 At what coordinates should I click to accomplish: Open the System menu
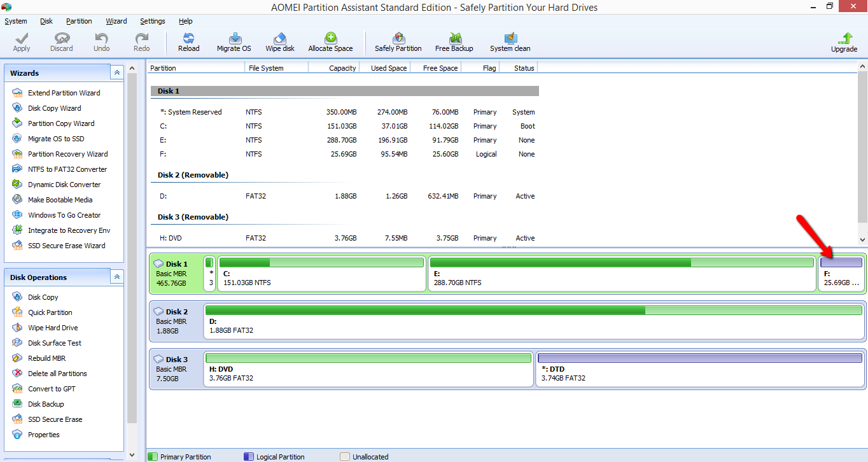click(16, 21)
